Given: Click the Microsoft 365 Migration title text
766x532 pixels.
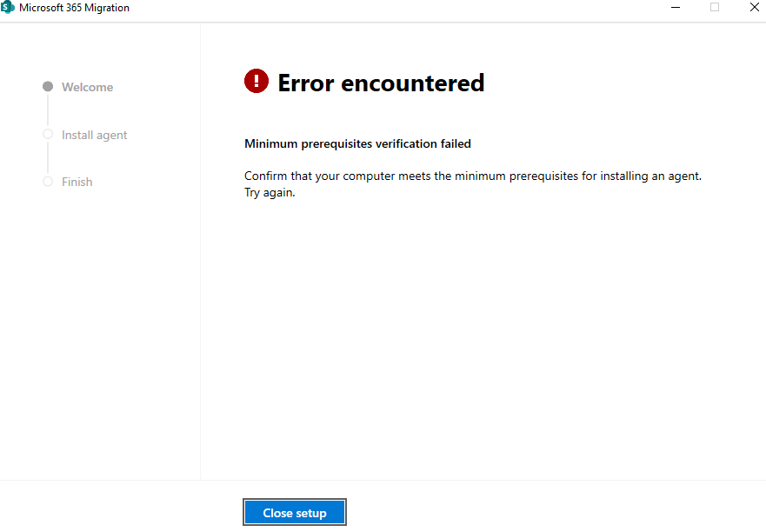Looking at the screenshot, I should [x=76, y=7].
